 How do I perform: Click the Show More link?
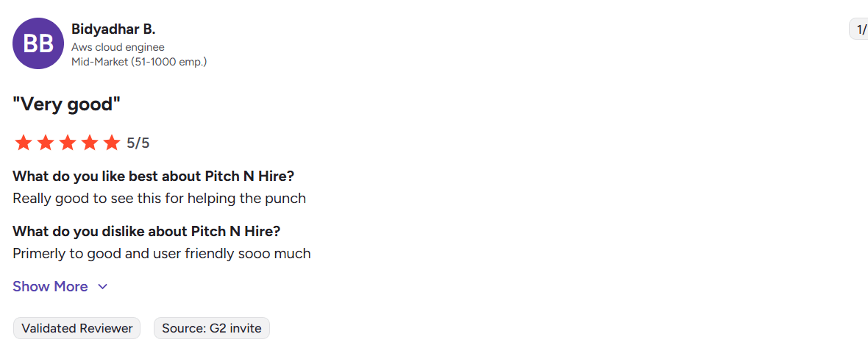click(50, 287)
